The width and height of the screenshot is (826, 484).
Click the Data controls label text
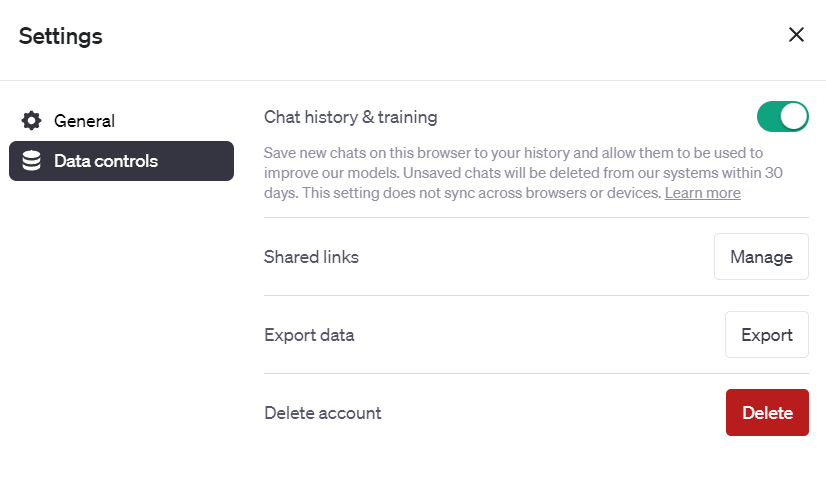coord(106,161)
